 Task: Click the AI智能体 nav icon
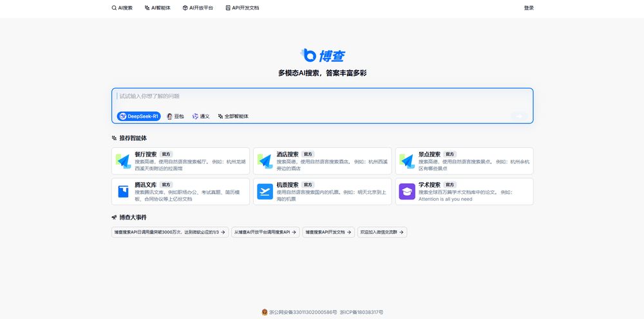tap(147, 8)
